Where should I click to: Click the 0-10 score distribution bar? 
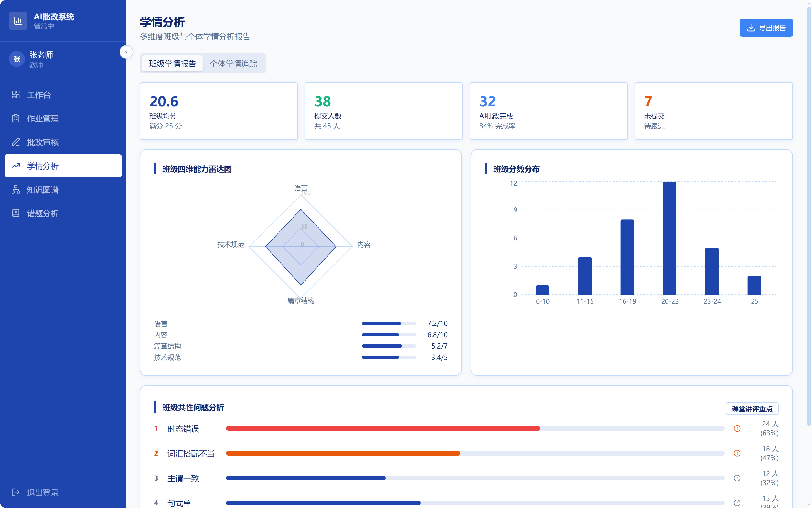pyautogui.click(x=542, y=290)
